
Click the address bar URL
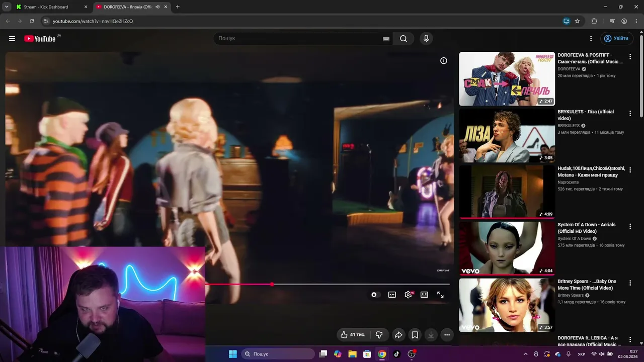(93, 21)
